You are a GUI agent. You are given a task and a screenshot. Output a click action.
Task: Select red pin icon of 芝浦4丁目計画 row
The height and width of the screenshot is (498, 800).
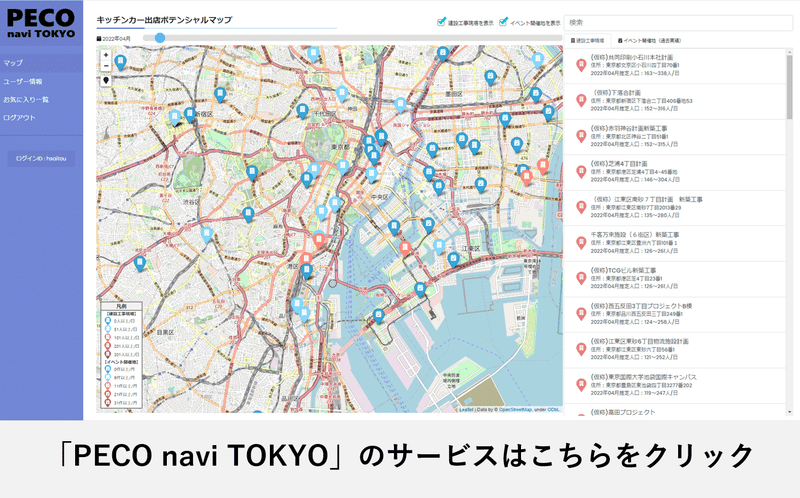[x=581, y=172]
